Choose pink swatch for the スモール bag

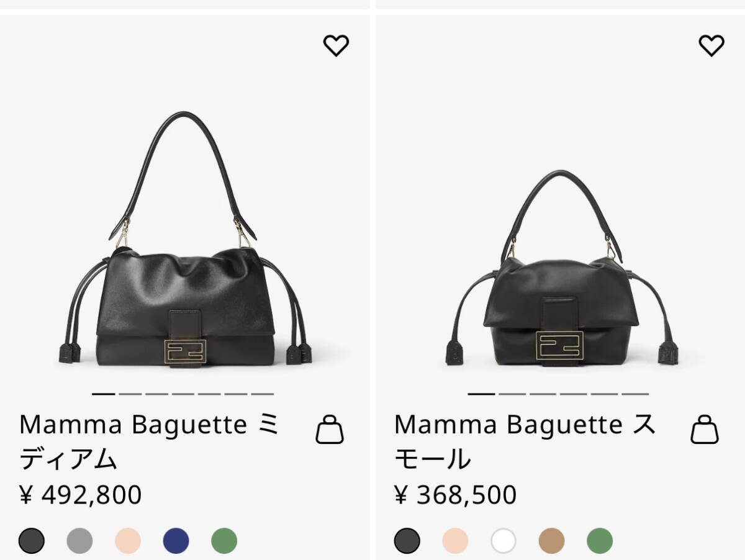pos(455,541)
